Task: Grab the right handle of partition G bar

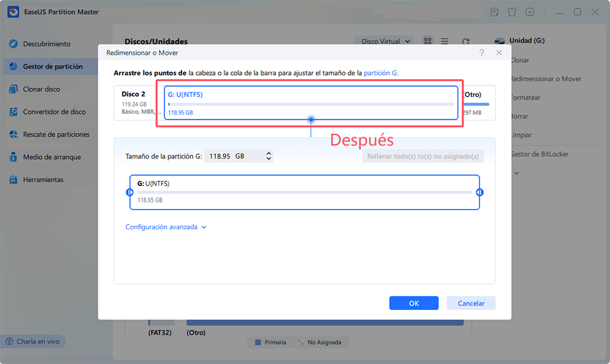Action: click(x=479, y=192)
